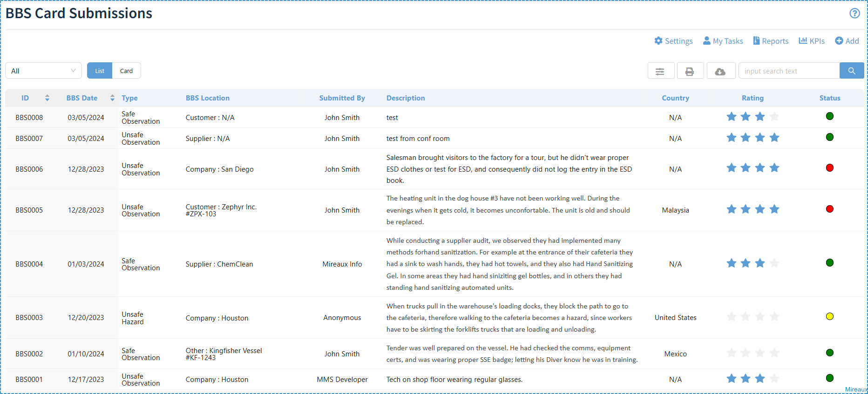Click the Type column header
The width and height of the screenshot is (868, 394).
[x=129, y=98]
